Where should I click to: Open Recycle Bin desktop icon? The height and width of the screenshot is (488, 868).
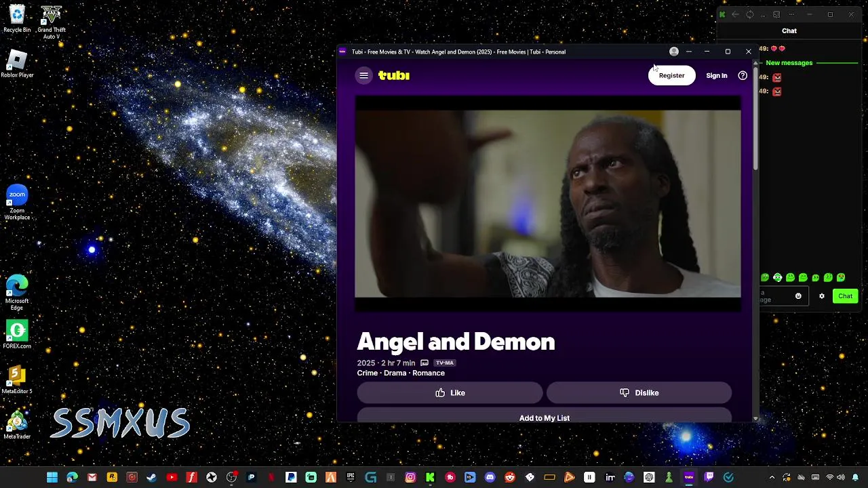(x=17, y=18)
